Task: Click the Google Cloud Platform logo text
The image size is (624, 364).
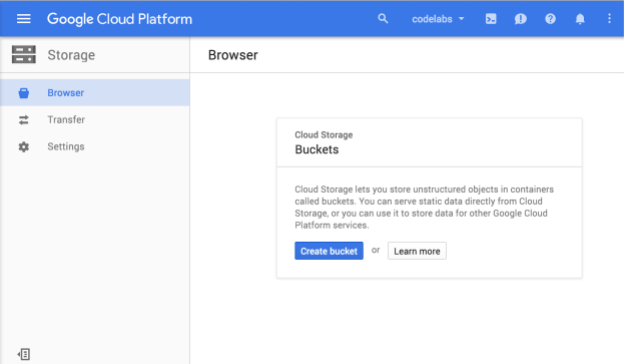Action: [x=119, y=19]
